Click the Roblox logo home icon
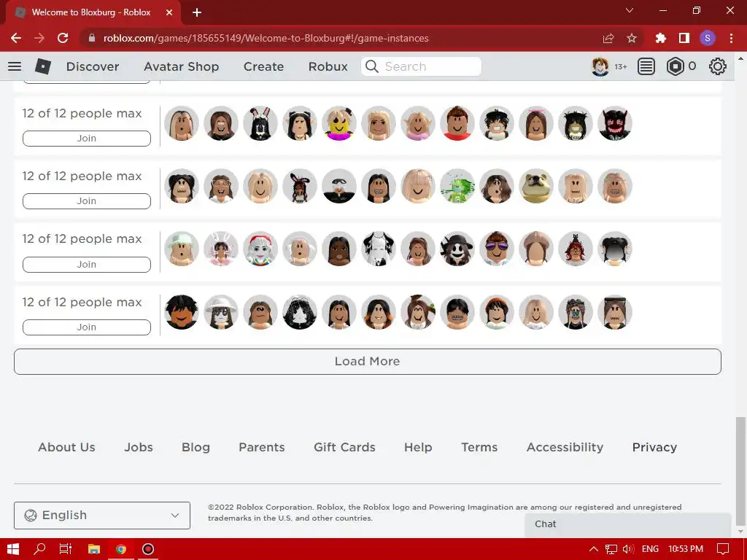747x560 pixels. pos(43,66)
